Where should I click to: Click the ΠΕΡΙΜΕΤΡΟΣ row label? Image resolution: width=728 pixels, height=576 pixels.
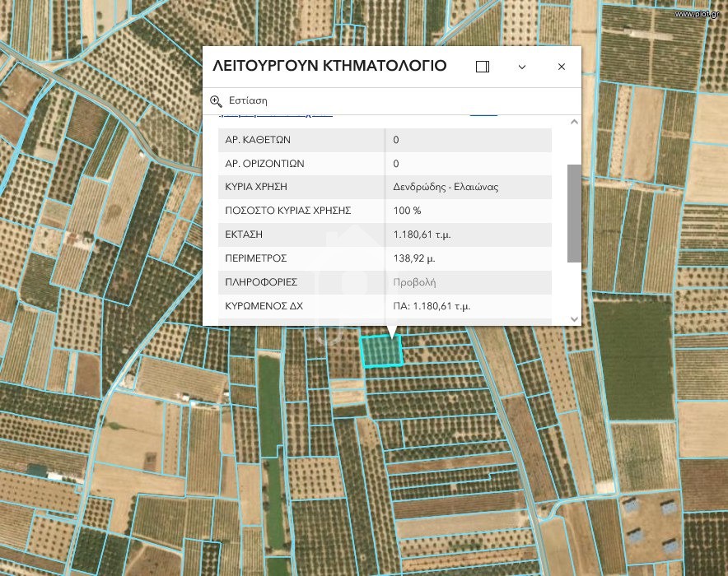(256, 258)
